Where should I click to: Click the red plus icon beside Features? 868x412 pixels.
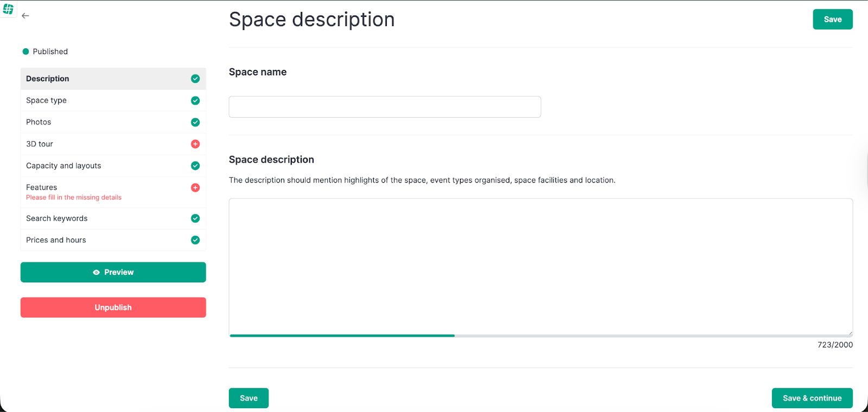pos(195,188)
